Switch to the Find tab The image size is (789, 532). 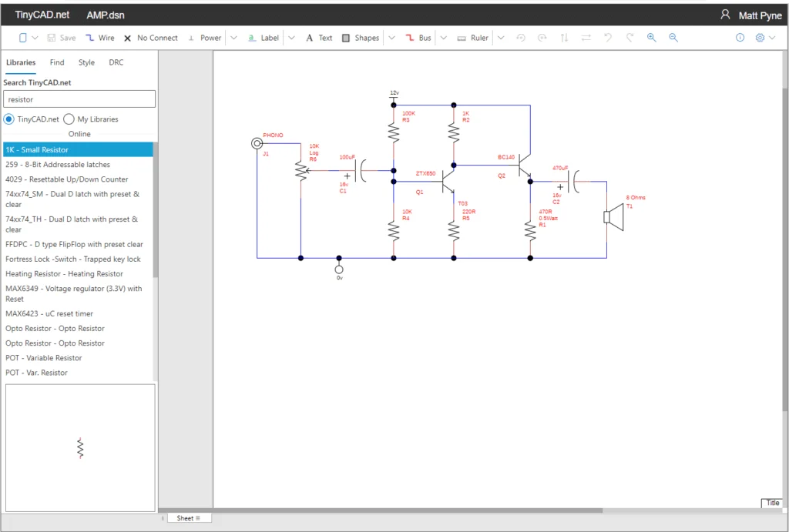point(56,62)
